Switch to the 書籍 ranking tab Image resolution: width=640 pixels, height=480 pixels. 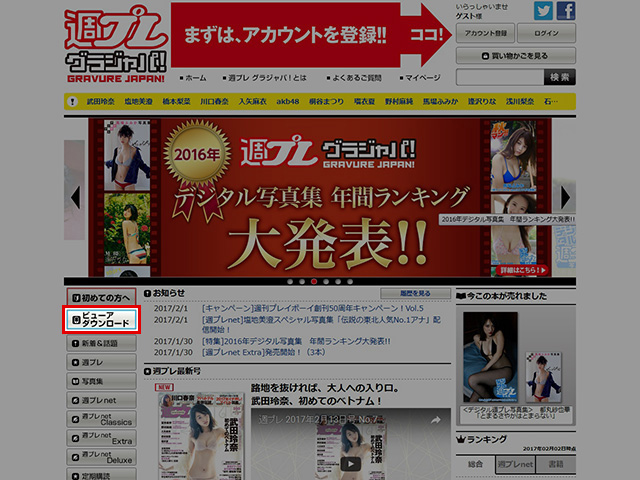(x=556, y=464)
